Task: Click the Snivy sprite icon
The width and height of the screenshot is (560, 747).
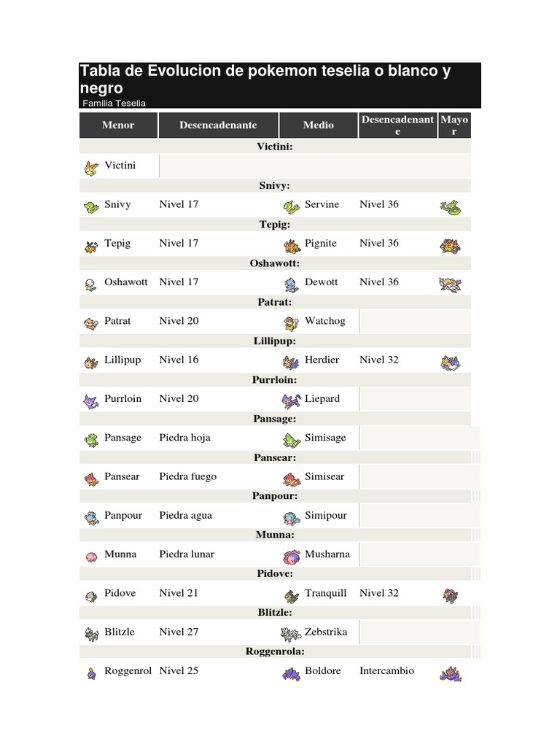Action: coord(91,206)
